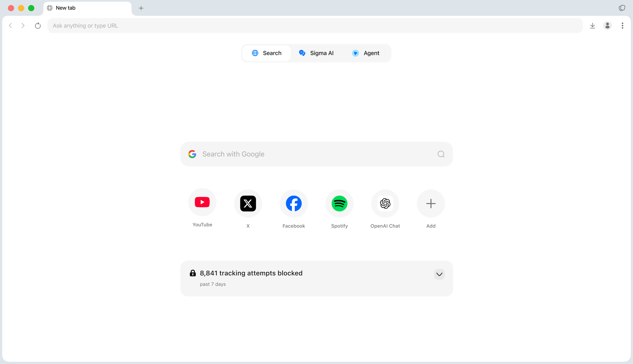Open the YouTube shortcut icon
633x364 pixels.
pos(202,202)
